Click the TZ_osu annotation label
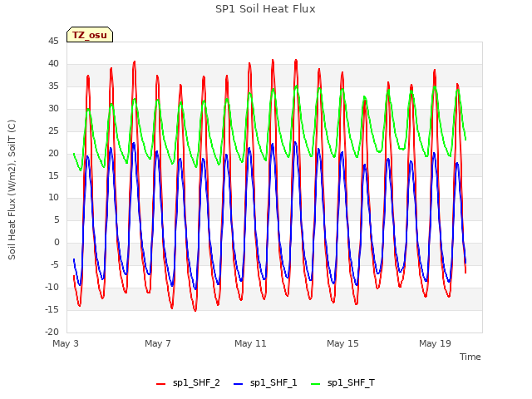 (90, 35)
